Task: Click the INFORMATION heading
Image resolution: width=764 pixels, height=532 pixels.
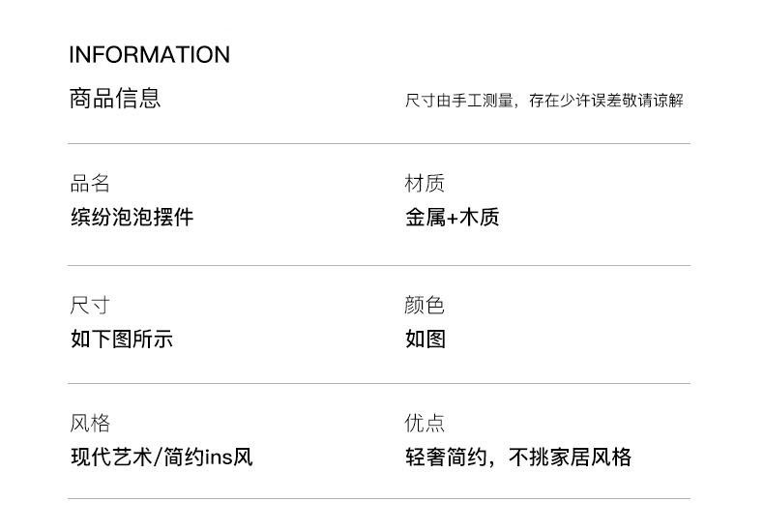Action: click(x=149, y=54)
